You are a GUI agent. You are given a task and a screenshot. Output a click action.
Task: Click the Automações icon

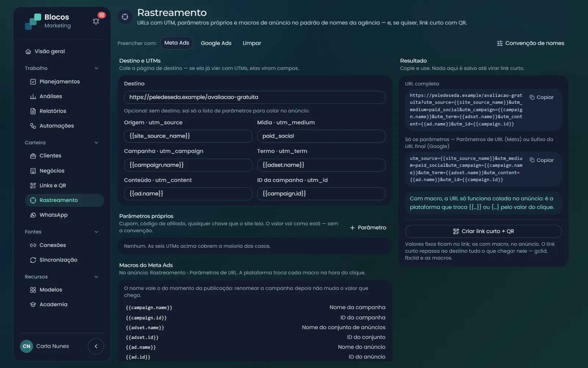33,126
